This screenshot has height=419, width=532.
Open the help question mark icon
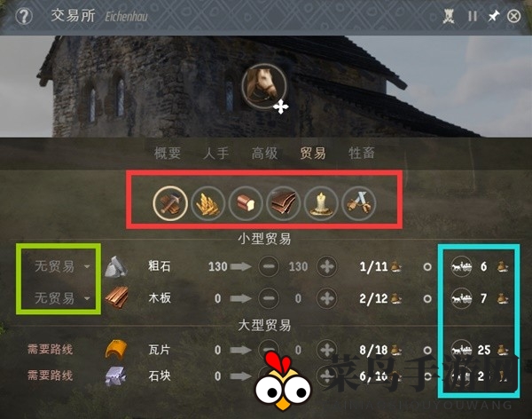[x=24, y=16]
